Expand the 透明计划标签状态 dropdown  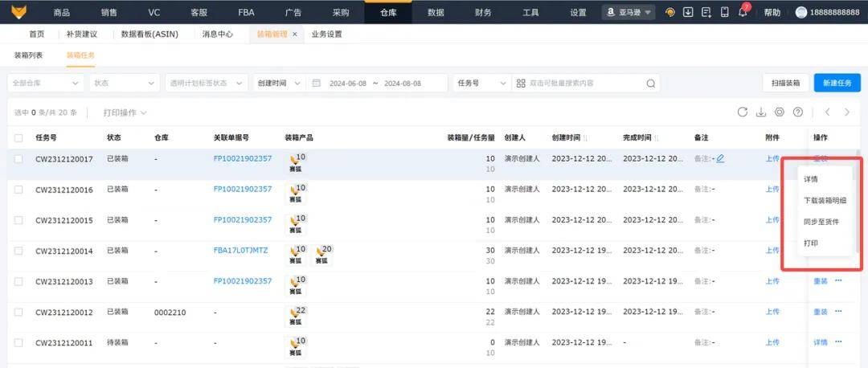pos(207,83)
